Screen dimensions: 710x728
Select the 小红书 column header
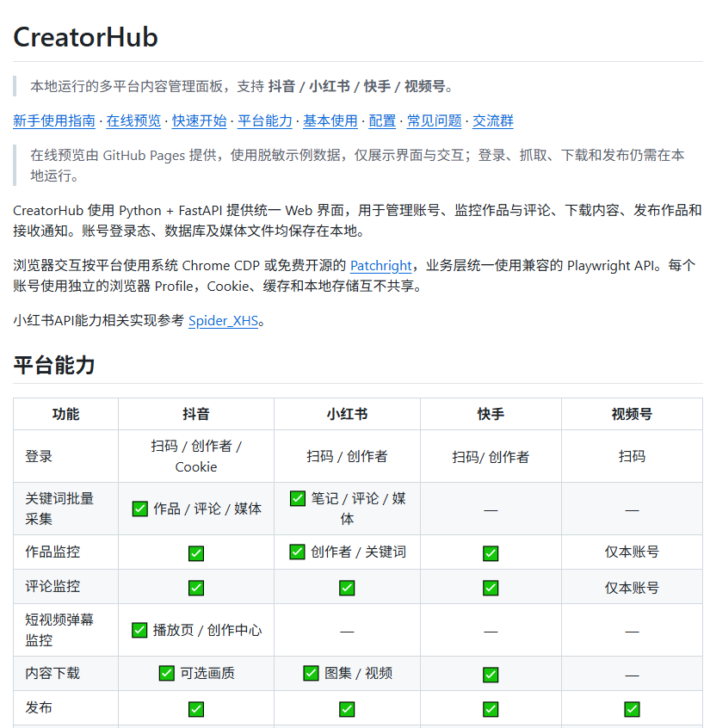coord(347,414)
